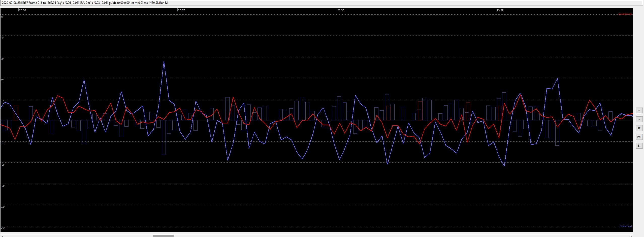Image resolution: width=644 pixels, height=237 pixels.
Task: Click the 23:57 time marker
Action: pos(181,10)
